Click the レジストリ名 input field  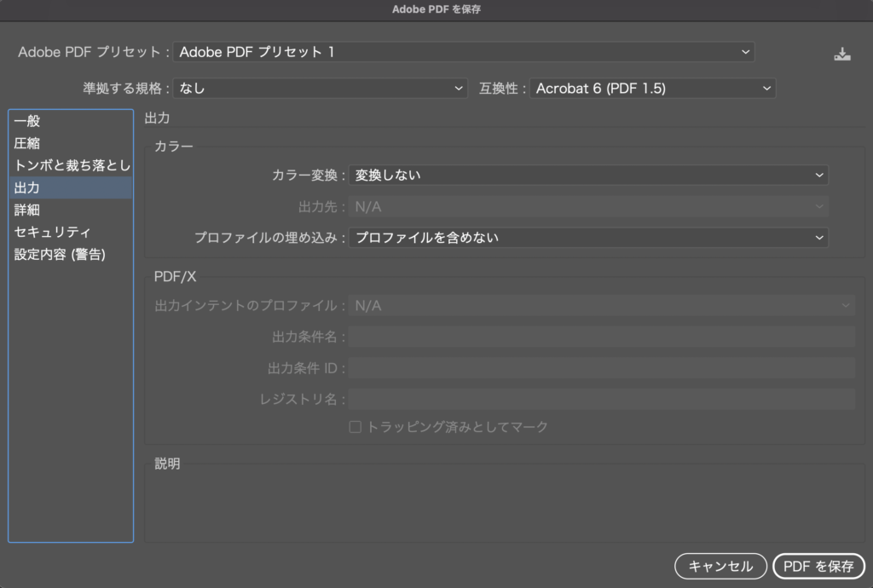[x=601, y=400]
